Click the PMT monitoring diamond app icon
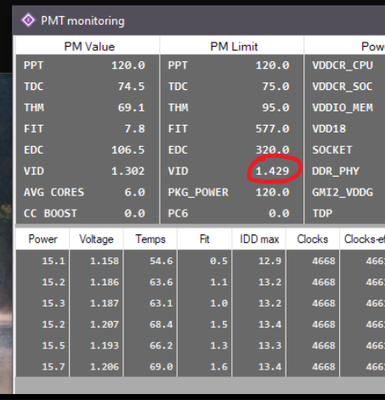Image resolution: width=385 pixels, height=400 pixels. [x=28, y=20]
